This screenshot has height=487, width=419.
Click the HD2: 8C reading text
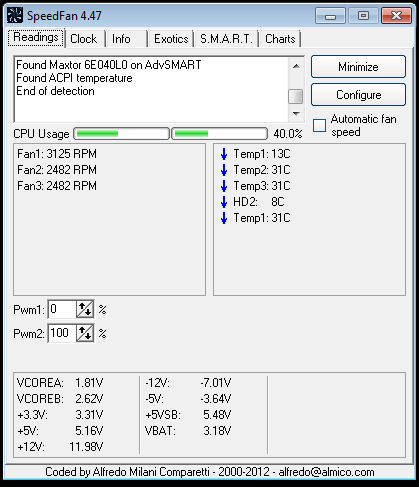click(x=259, y=202)
